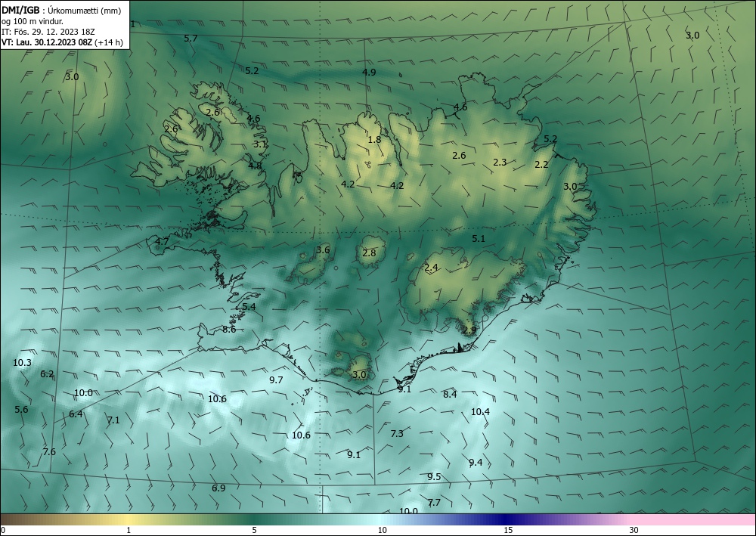Click the 5.7 precipitable water value

click(x=191, y=38)
